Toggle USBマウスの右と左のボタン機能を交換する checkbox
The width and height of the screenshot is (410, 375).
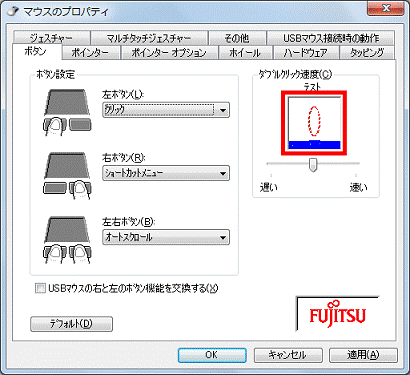point(40,288)
